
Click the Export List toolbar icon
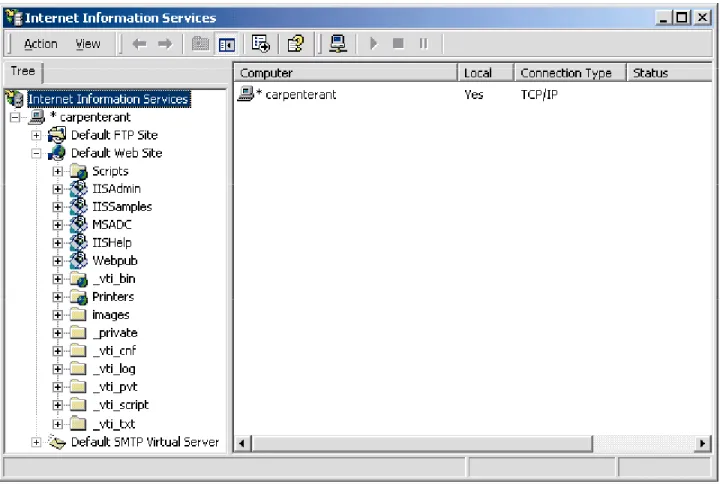click(261, 44)
